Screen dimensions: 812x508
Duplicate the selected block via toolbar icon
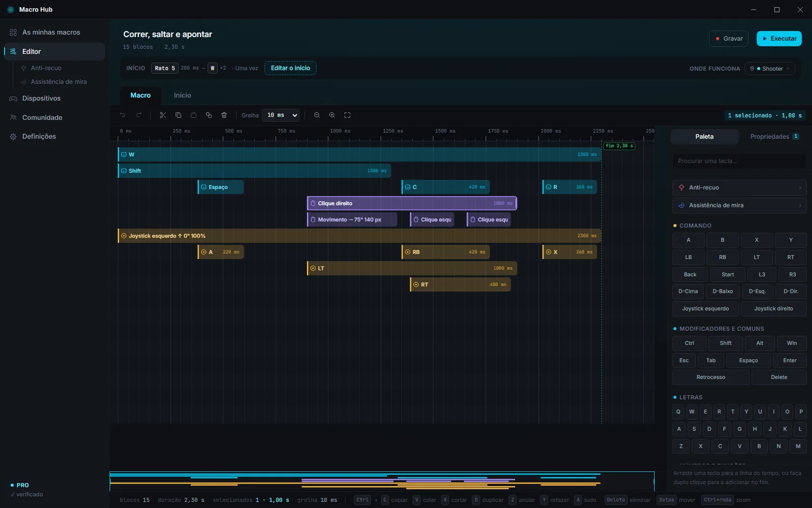[x=209, y=115]
